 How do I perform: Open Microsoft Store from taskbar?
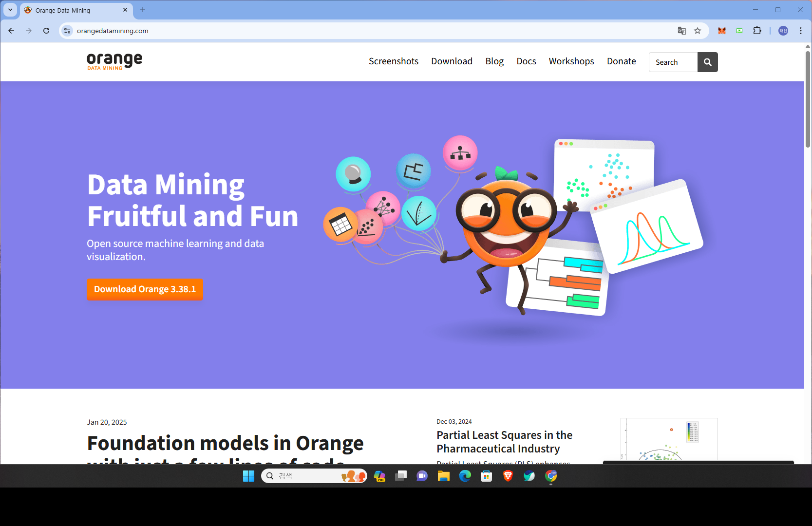[487, 476]
